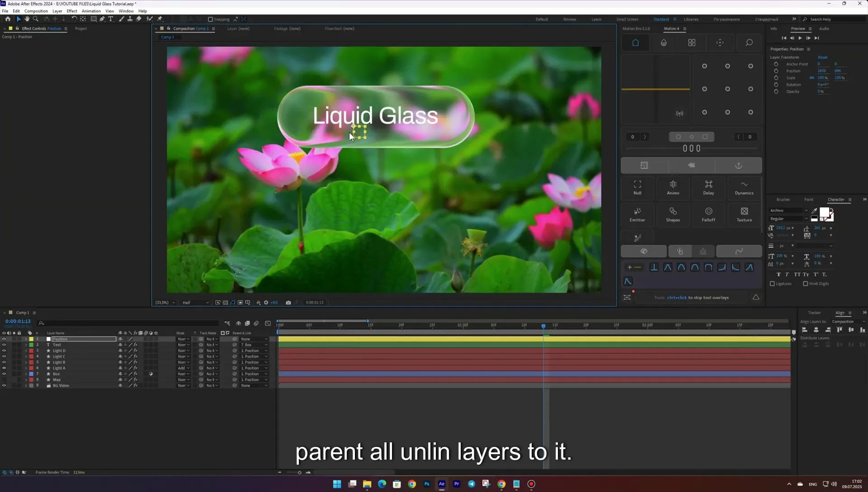The height and width of the screenshot is (492, 868).
Task: Toggle the Hindi Digits checkbox
Action: [x=805, y=284]
